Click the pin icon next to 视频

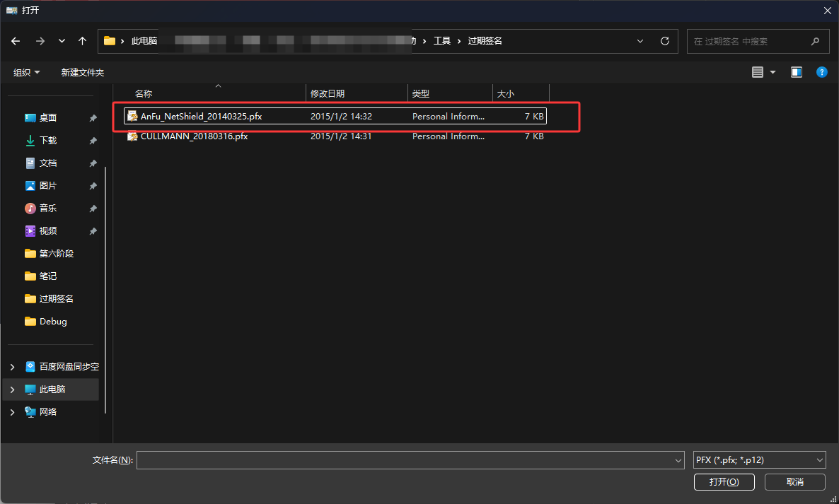coord(93,231)
